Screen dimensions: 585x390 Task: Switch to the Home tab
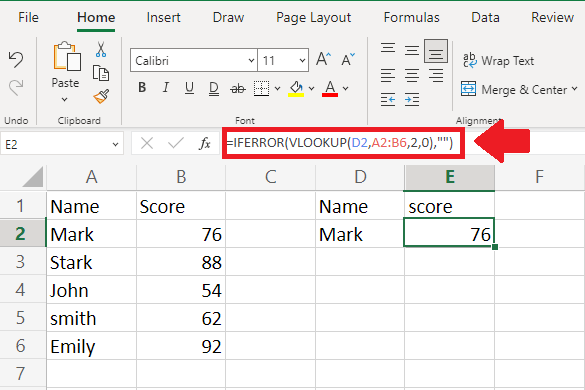click(x=96, y=17)
